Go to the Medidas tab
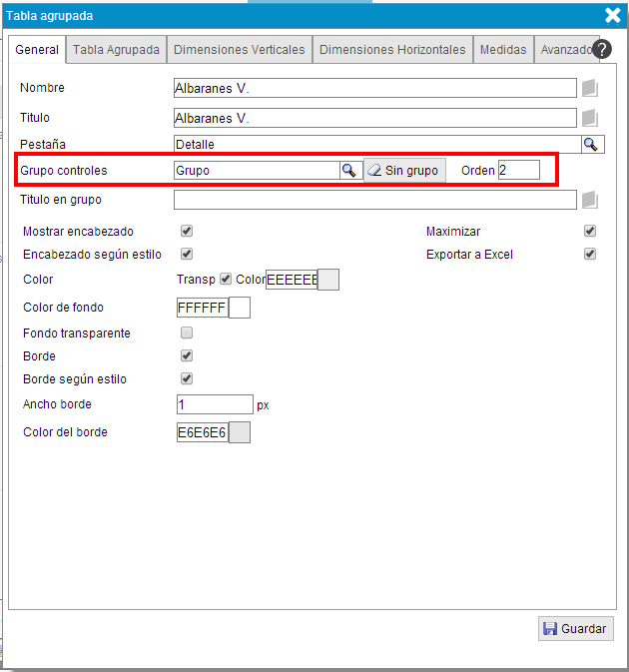 (502, 49)
